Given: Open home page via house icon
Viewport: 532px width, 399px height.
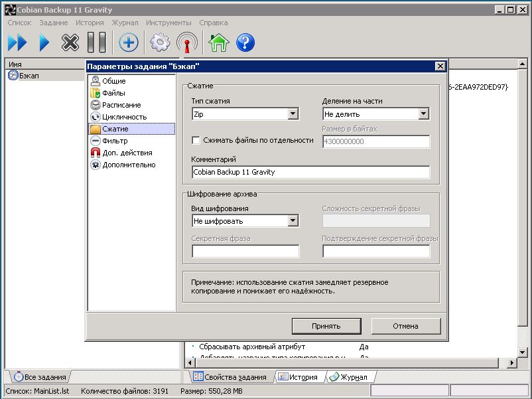Looking at the screenshot, I should (219, 42).
